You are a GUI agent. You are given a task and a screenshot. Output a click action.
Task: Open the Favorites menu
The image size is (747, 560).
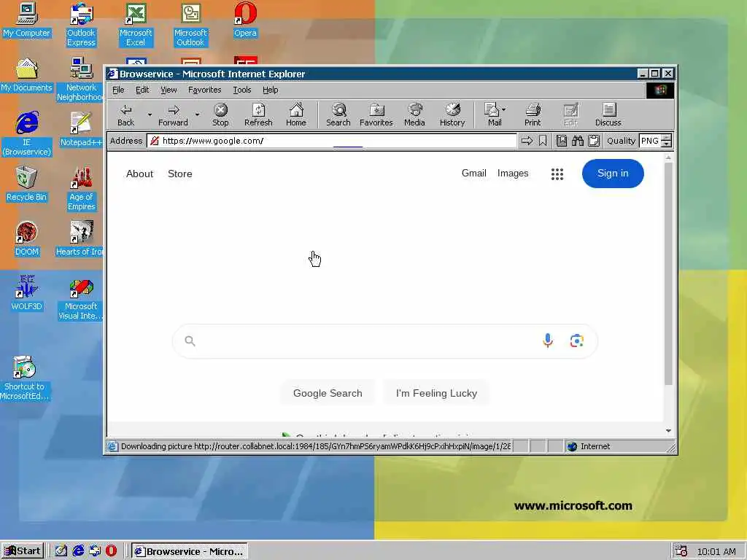click(204, 90)
